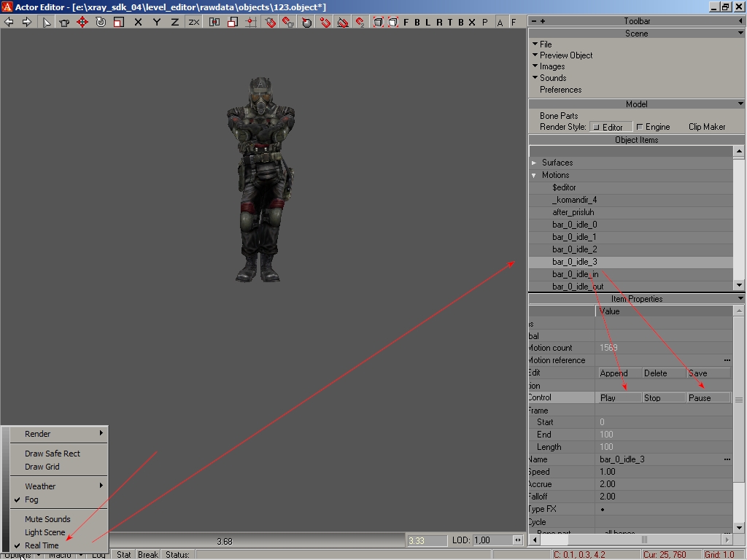Activate the rotate tool icon

coord(101,22)
